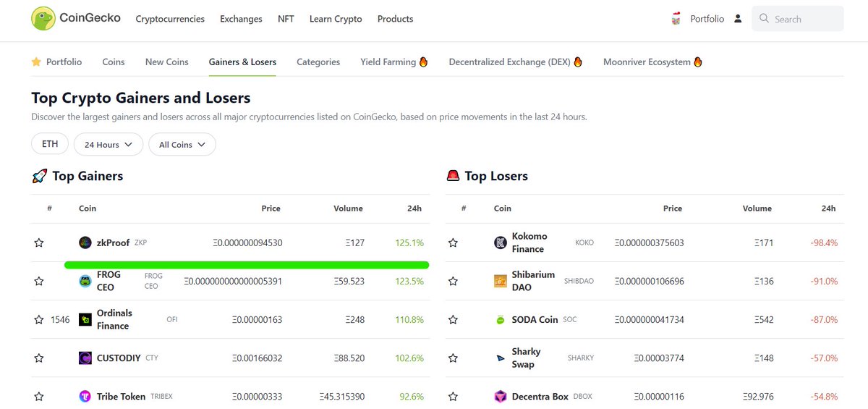868x409 pixels.
Task: Click the 125.1% gain value for zkProof
Action: 409,243
